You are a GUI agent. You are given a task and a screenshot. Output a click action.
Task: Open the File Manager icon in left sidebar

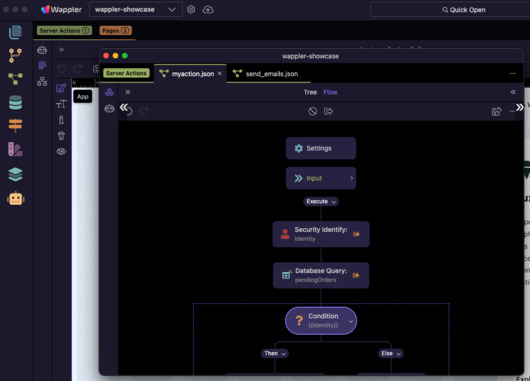[15, 32]
